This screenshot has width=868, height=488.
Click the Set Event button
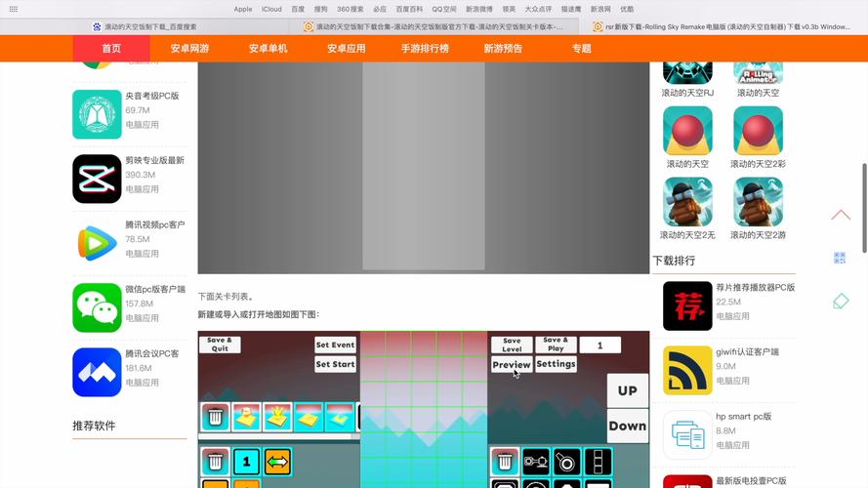(x=336, y=345)
